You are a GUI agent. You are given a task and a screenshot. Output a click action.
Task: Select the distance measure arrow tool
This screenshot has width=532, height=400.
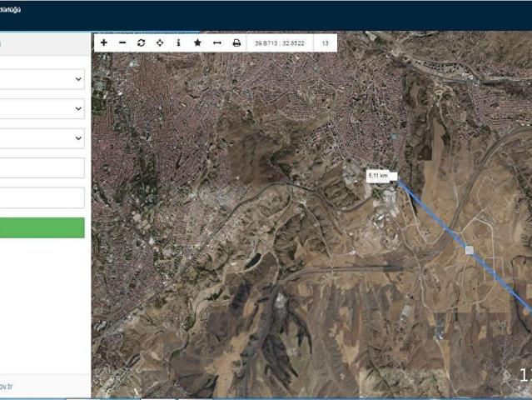point(217,42)
